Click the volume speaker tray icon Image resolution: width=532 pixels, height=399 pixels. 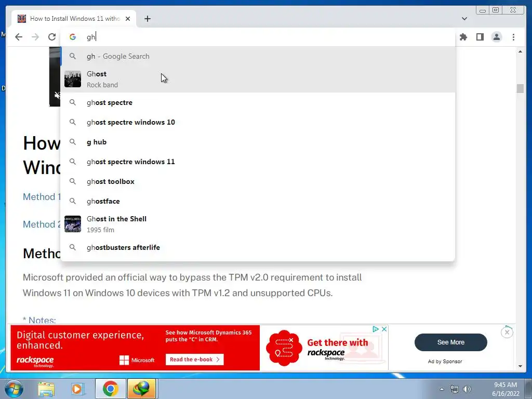[467, 389]
